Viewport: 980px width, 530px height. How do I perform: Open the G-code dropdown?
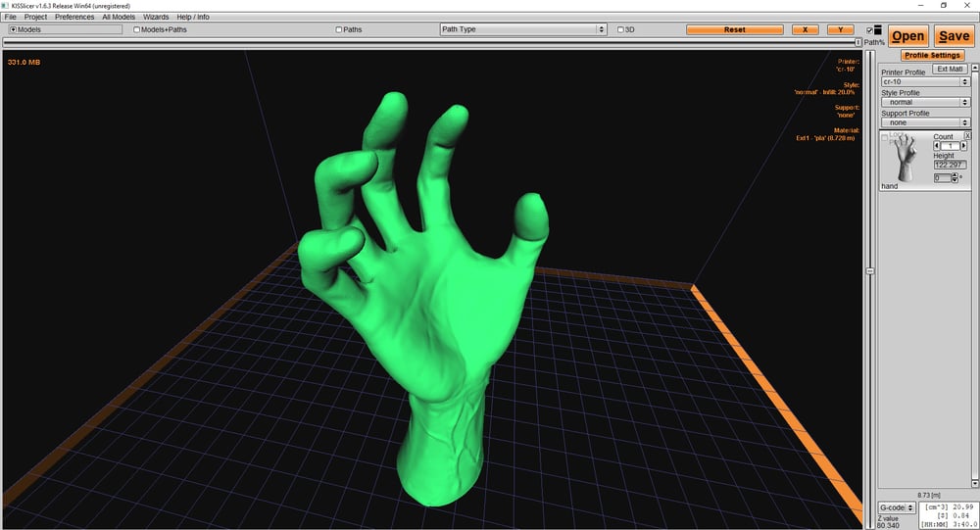897,507
